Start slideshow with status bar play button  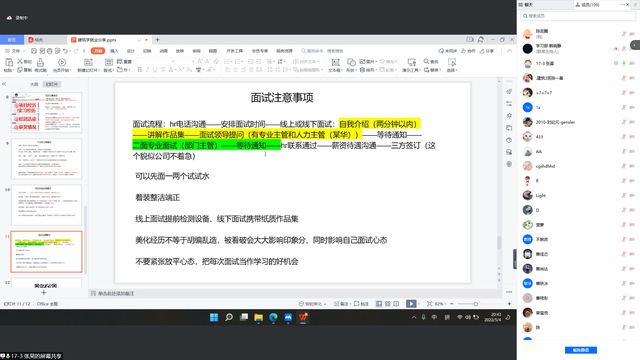click(411, 304)
